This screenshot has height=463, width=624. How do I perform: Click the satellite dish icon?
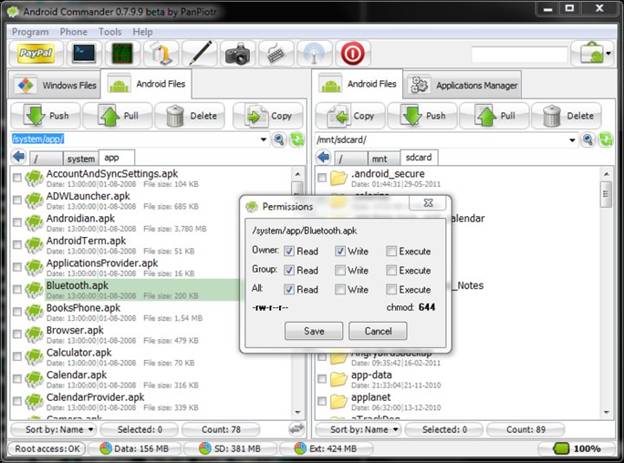(315, 53)
